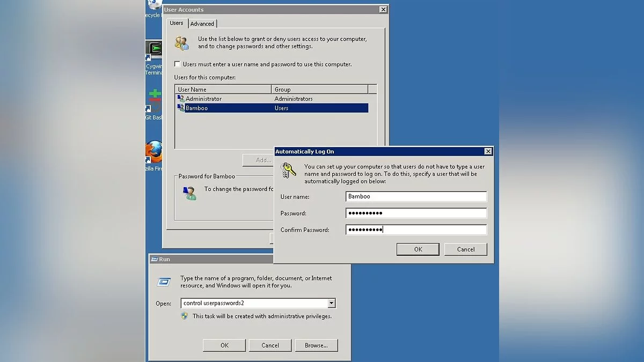
Task: Expand the Open combo box dropdown arrow
Action: pyautogui.click(x=332, y=303)
